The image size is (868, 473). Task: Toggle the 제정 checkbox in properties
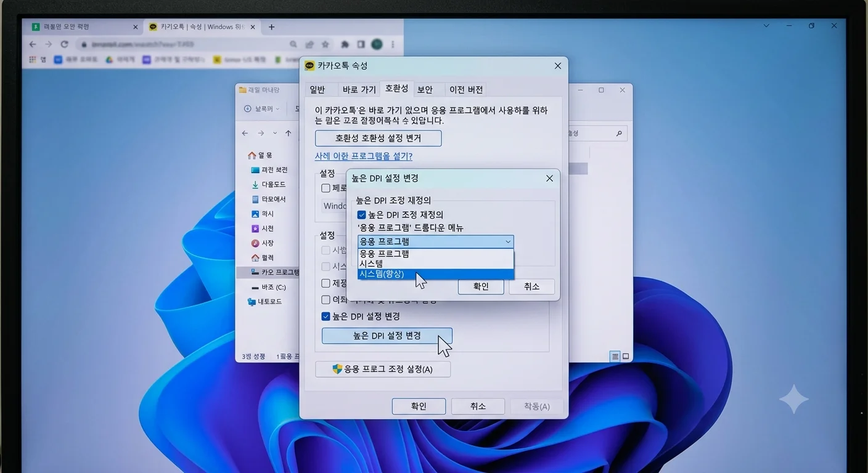326,283
